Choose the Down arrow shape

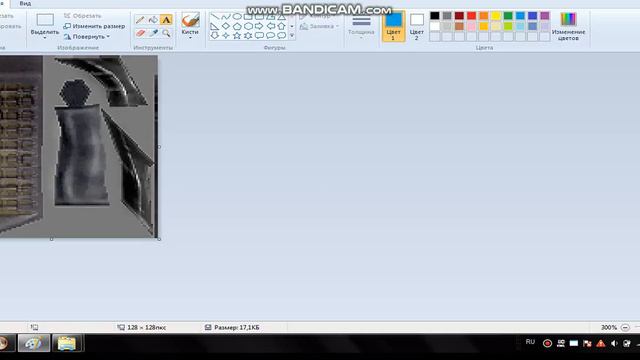click(215, 36)
